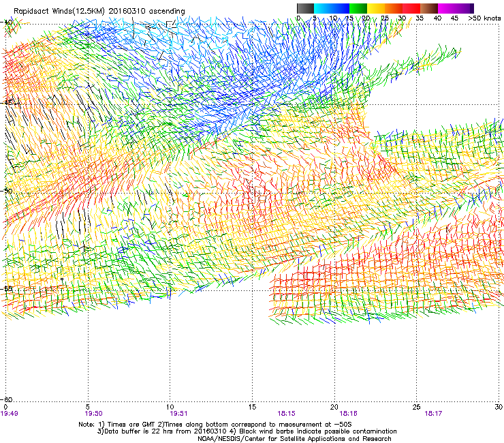Select the '-55' latitude axis label
Viewport: 504px width, 443px height.
7,289
